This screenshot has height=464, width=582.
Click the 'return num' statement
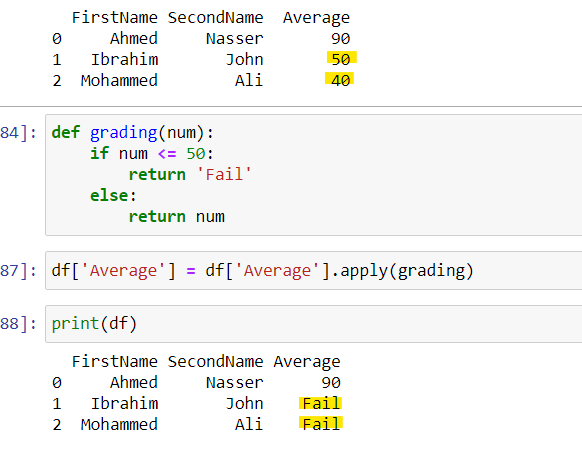[177, 217]
